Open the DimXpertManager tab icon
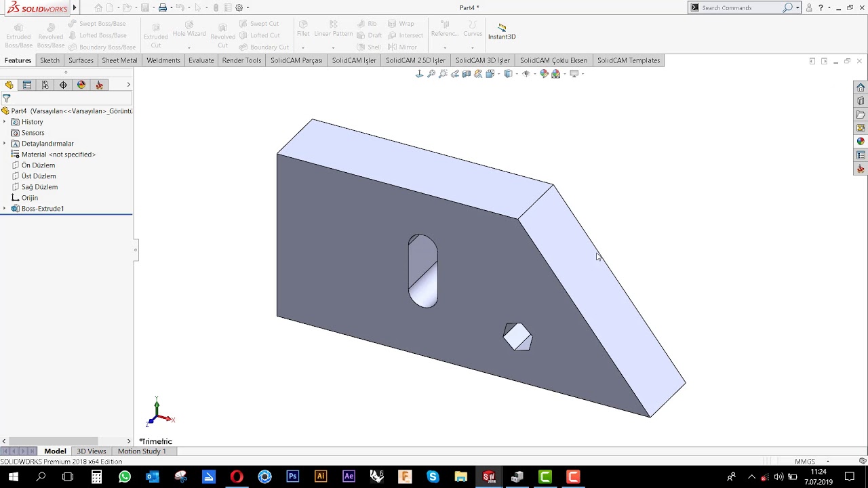 (63, 85)
